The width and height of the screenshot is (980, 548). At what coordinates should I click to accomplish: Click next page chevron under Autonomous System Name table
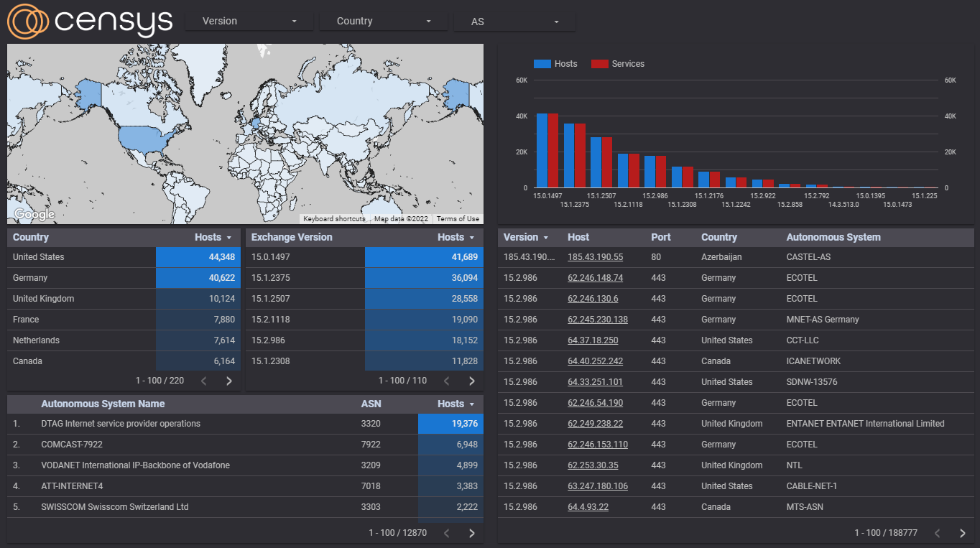[471, 533]
